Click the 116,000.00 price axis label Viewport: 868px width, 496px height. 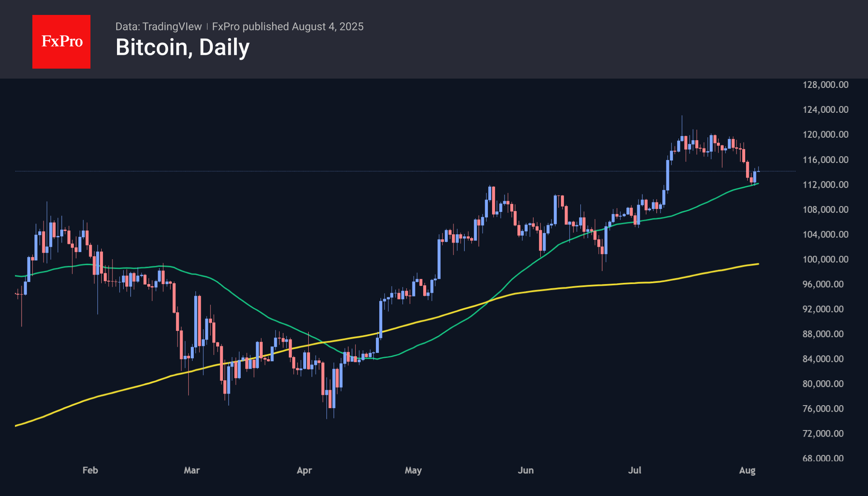click(825, 160)
